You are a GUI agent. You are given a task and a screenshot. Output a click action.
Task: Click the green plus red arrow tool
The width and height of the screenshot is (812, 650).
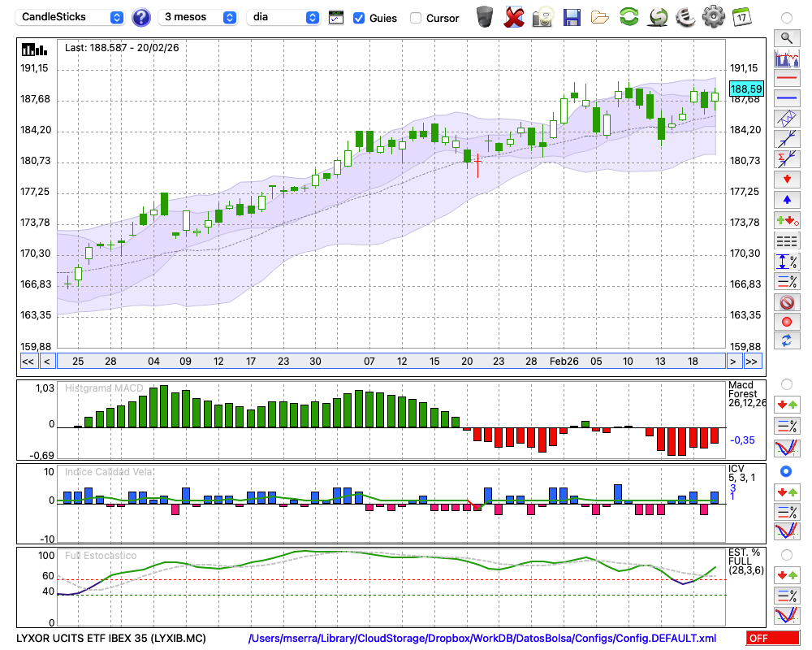(x=787, y=221)
